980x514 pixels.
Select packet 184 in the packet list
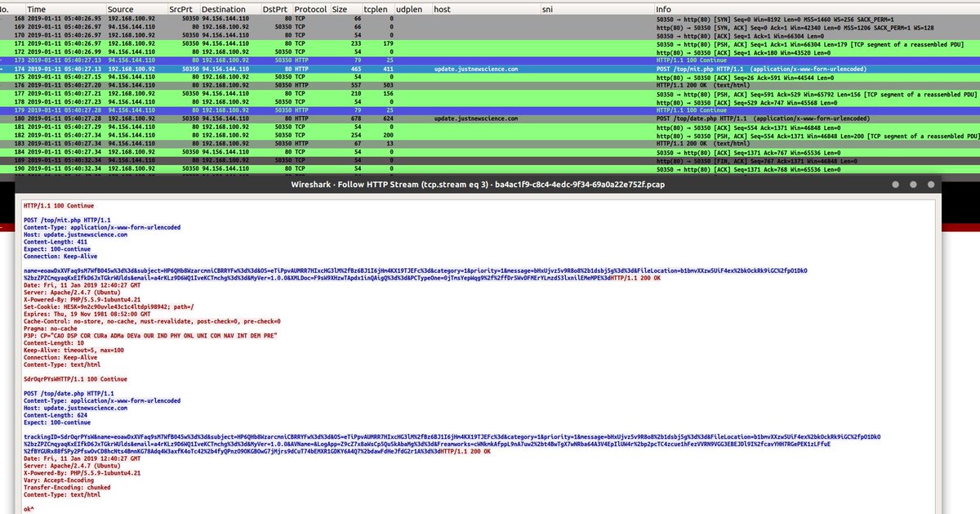click(x=490, y=151)
